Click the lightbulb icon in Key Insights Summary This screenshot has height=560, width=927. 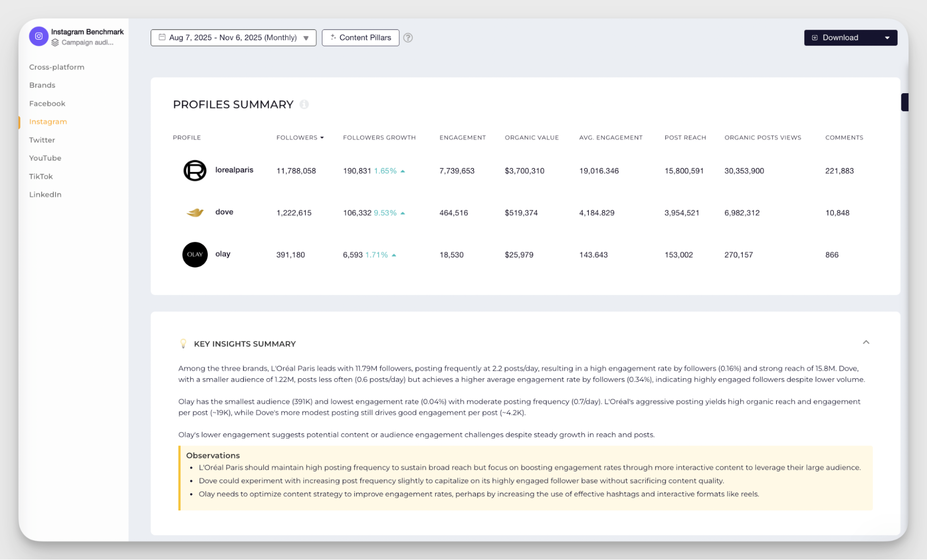183,344
